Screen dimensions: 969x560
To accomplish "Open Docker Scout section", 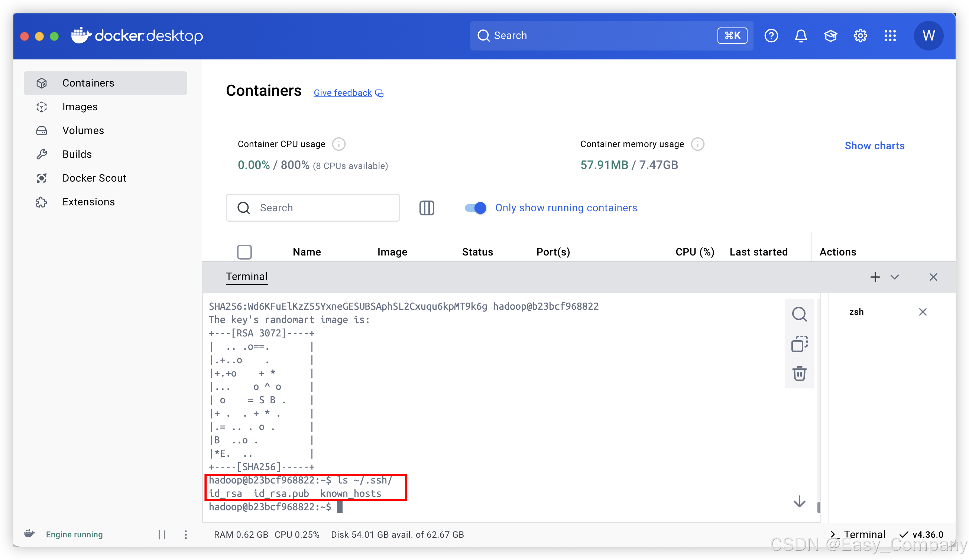I will [x=106, y=178].
